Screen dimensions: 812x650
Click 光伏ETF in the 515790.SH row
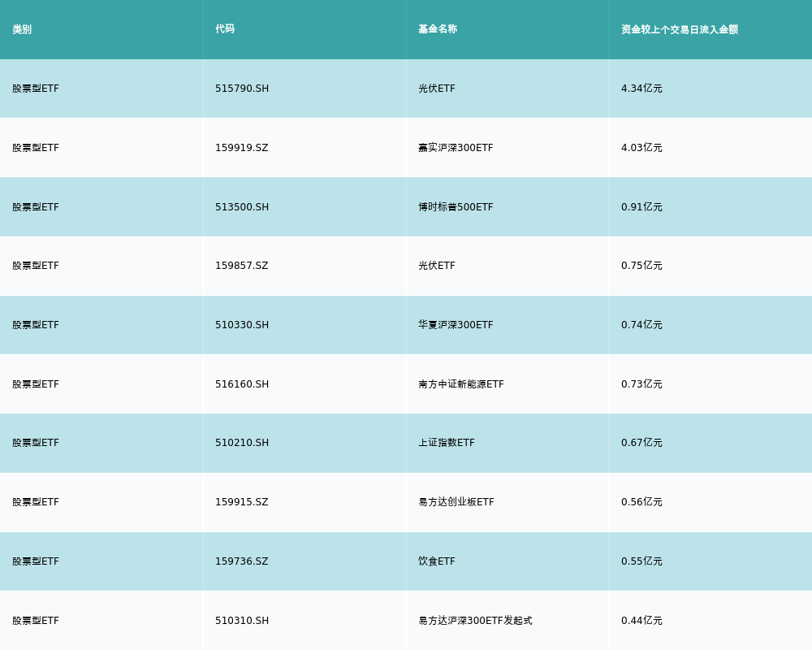click(437, 89)
